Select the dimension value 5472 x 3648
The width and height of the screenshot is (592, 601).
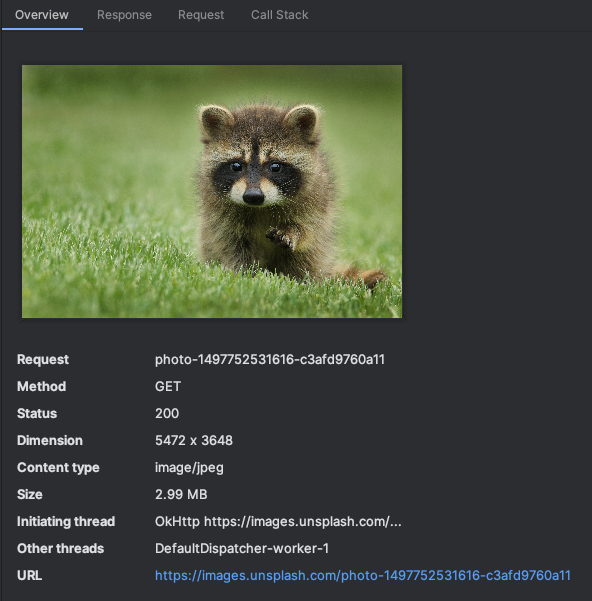pos(194,440)
